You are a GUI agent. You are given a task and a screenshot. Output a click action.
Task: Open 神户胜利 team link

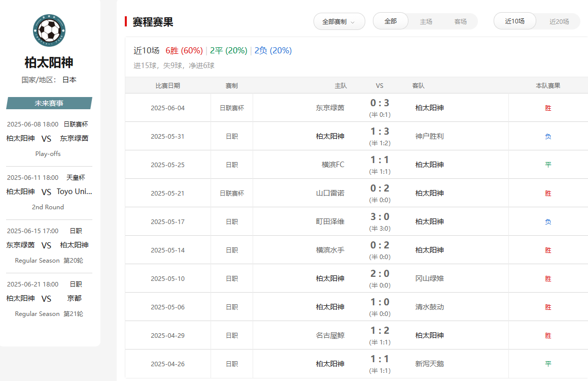[x=429, y=136]
